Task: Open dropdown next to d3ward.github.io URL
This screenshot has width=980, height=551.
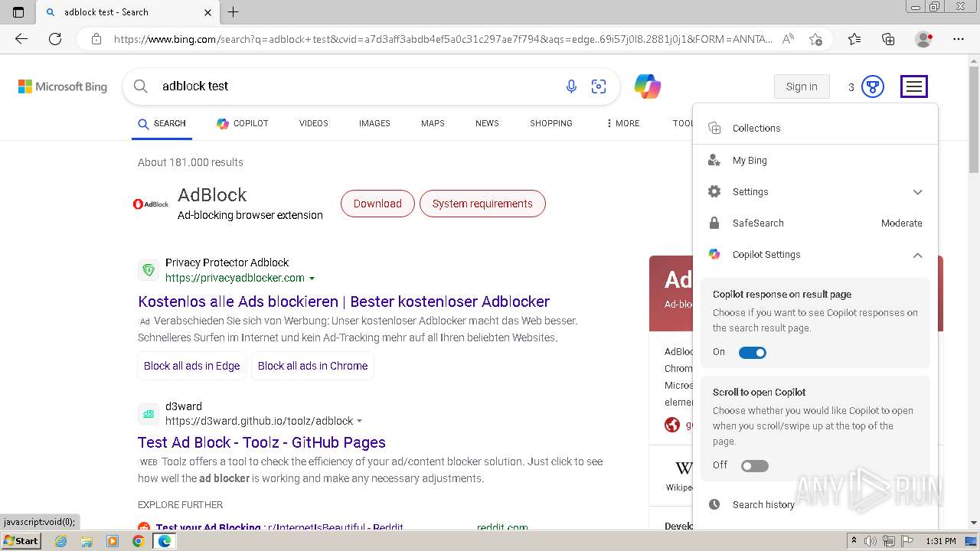Action: click(x=359, y=422)
